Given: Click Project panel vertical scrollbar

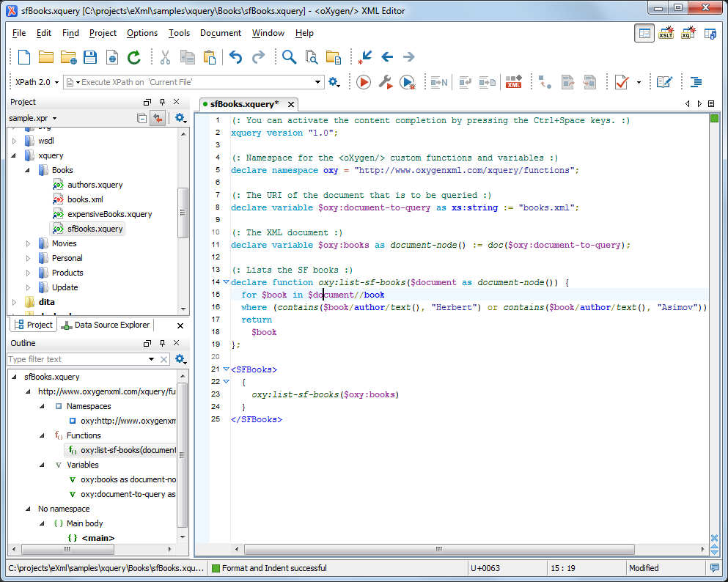Looking at the screenshot, I should tap(183, 213).
